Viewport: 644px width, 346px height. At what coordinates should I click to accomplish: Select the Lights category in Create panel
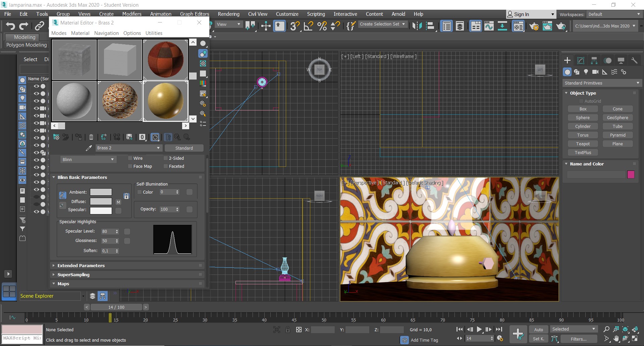coord(586,72)
